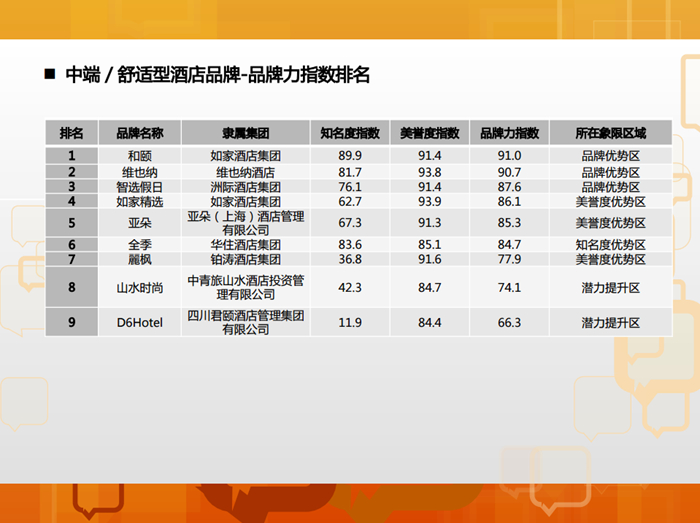Click 如家酒店集团 in the 和颐 row
700x523 pixels.
[246, 156]
